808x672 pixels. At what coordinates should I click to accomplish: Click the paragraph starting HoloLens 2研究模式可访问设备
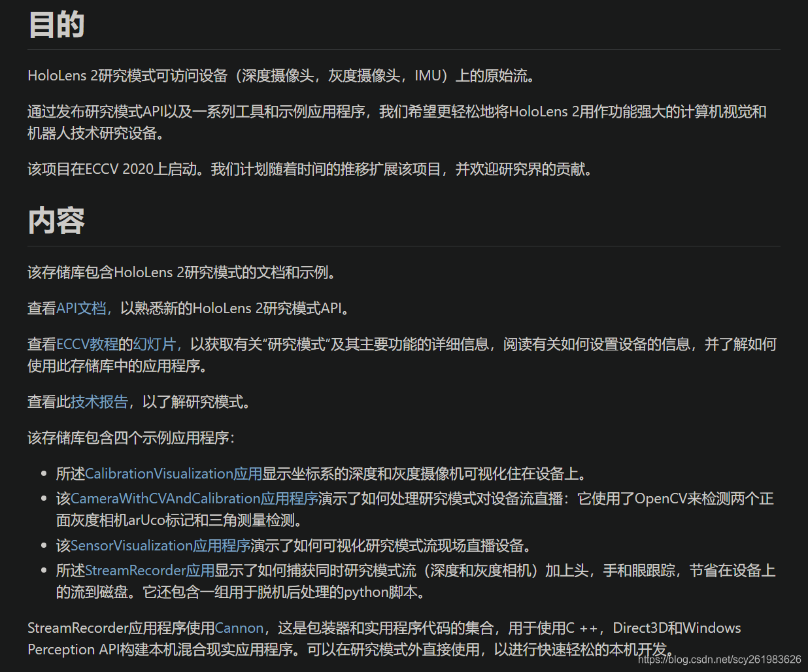[x=282, y=76]
